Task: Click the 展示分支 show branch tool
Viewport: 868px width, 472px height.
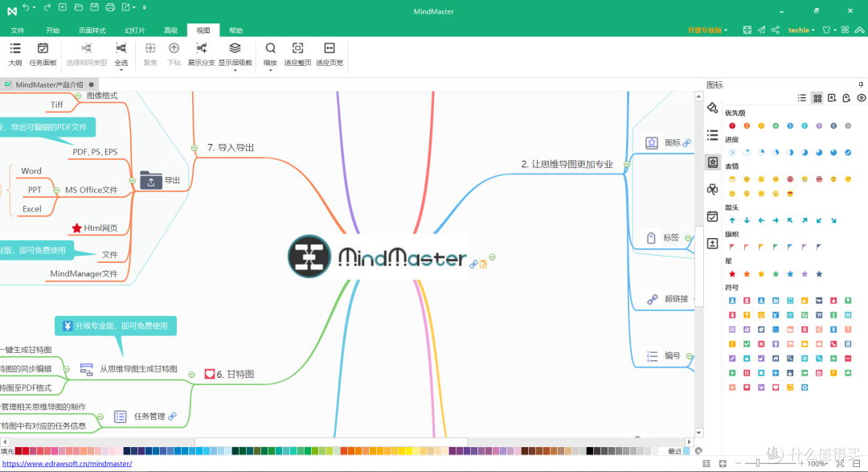Action: tap(202, 55)
